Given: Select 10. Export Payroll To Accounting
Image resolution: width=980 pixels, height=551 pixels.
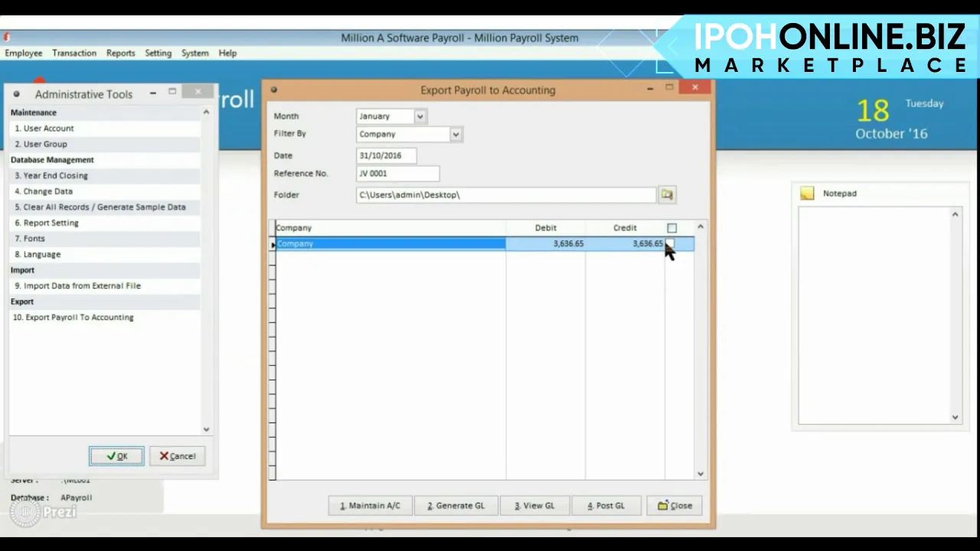Looking at the screenshot, I should (105, 317).
